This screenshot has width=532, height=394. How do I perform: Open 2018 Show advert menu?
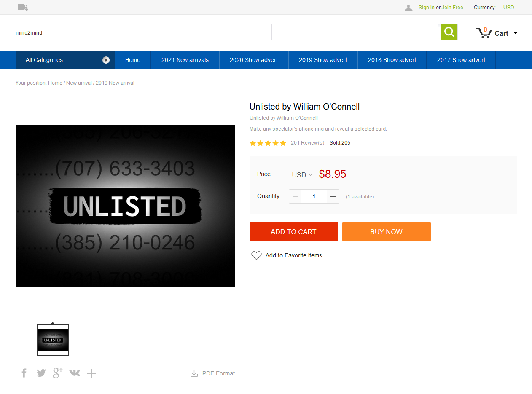pyautogui.click(x=392, y=60)
